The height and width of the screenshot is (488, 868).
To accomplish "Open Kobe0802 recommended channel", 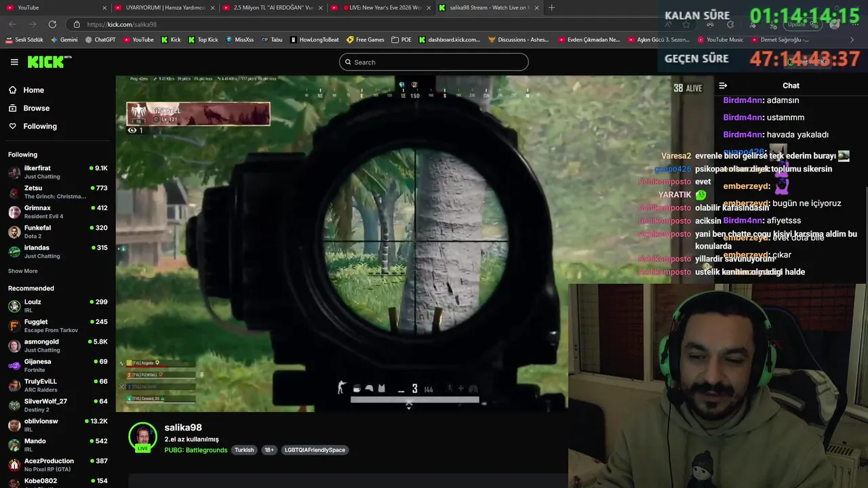I will click(x=58, y=482).
